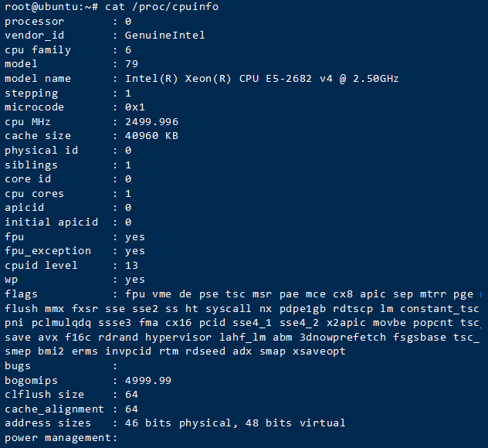Click the 'clflush size' label

(45, 395)
